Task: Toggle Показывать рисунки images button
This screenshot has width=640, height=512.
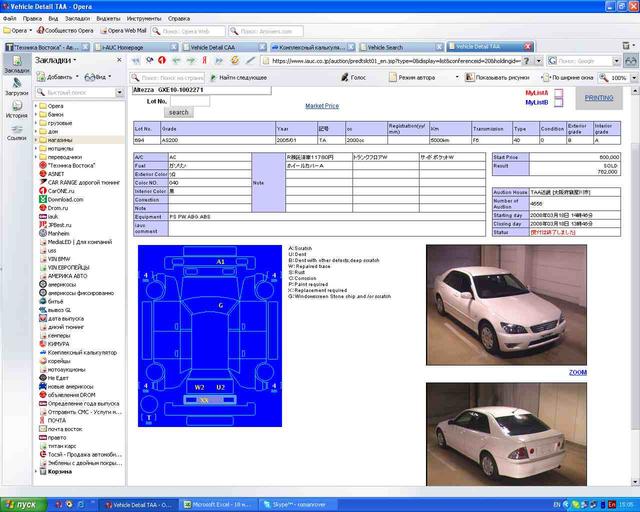Action: tap(498, 77)
